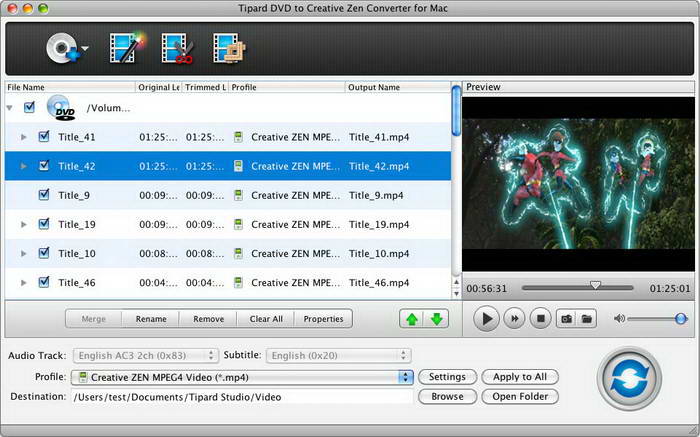Play the preview video
This screenshot has height=437, width=700.
pos(486,319)
